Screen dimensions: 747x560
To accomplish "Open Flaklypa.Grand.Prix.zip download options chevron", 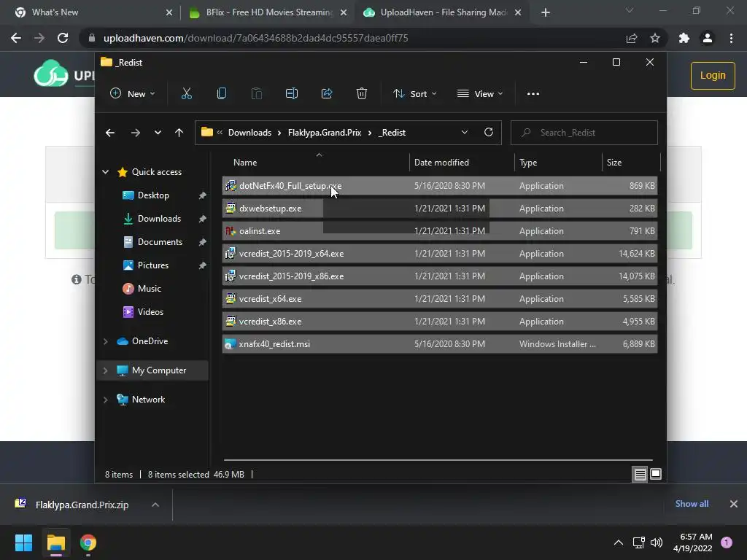I will 155,505.
